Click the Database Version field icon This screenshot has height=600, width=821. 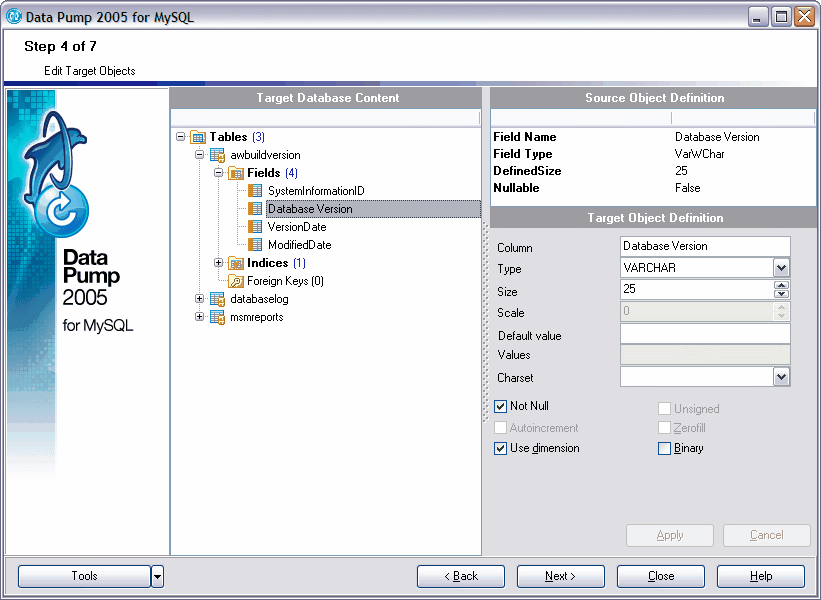click(x=255, y=209)
